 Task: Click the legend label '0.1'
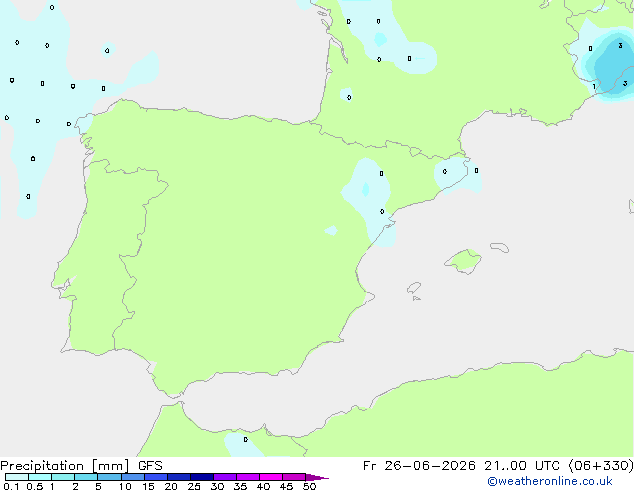11,486
